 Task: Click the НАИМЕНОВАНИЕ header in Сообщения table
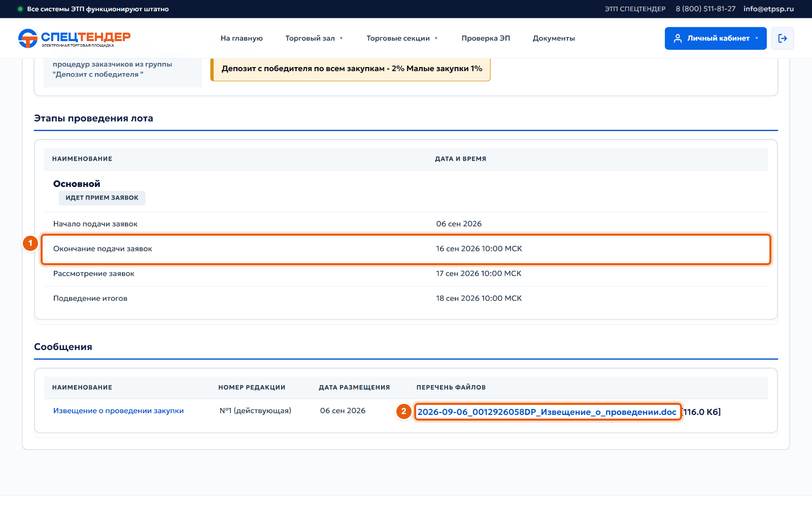pyautogui.click(x=82, y=388)
